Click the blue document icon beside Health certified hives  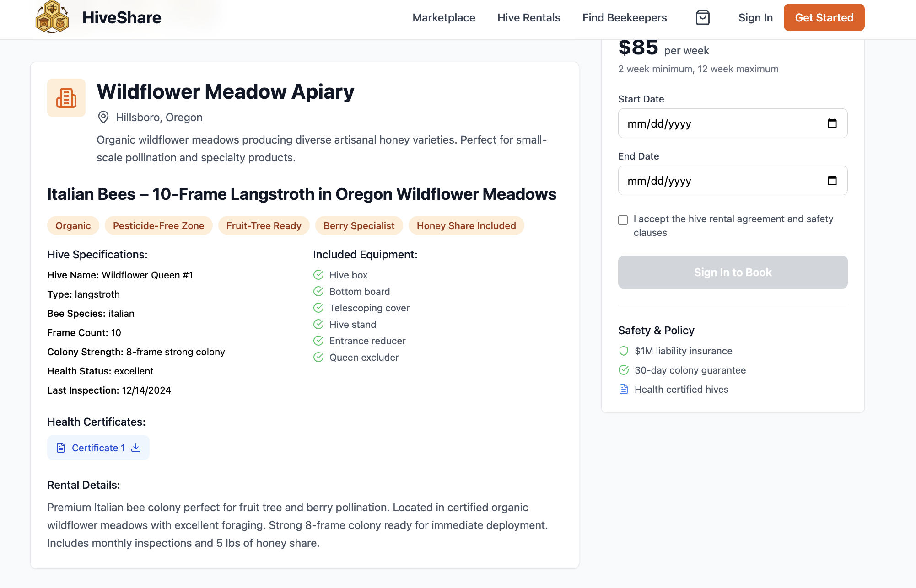pyautogui.click(x=623, y=389)
